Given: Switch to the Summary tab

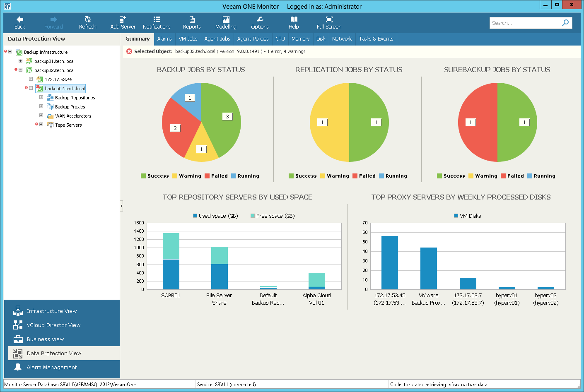Looking at the screenshot, I should click(x=138, y=39).
